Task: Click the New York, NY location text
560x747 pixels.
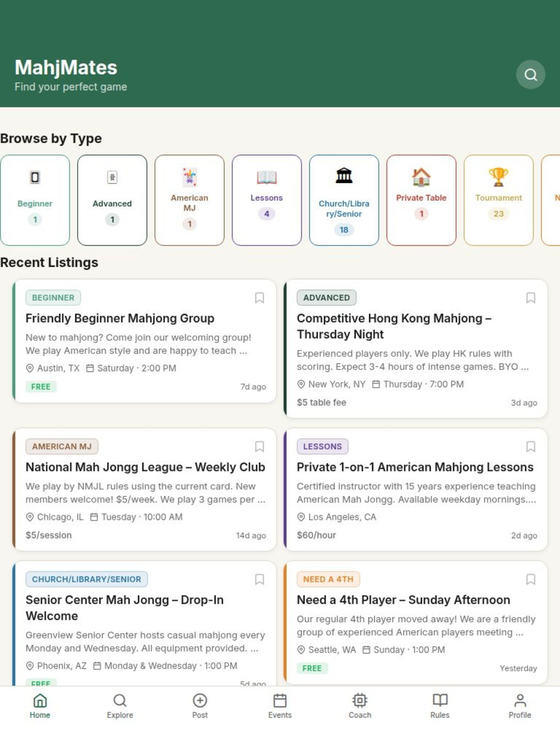Action: tap(336, 384)
